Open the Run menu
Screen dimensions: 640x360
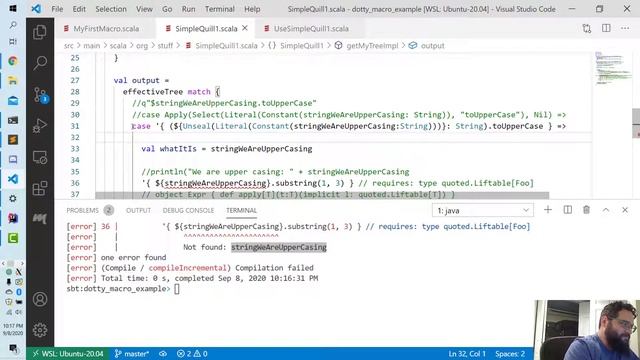coord(188,9)
